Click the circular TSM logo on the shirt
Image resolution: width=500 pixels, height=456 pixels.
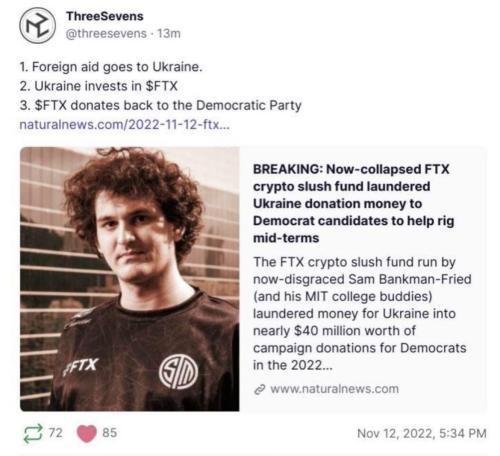(x=178, y=372)
